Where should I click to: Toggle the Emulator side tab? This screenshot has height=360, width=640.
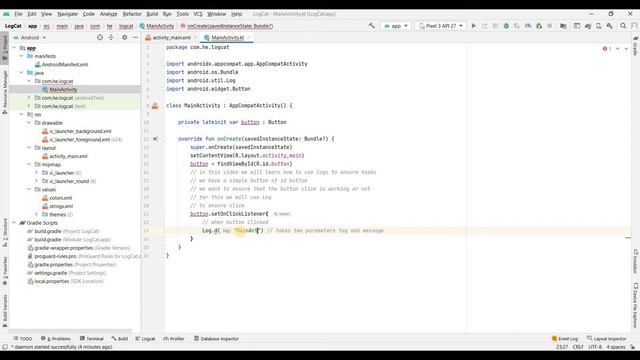coord(636,261)
